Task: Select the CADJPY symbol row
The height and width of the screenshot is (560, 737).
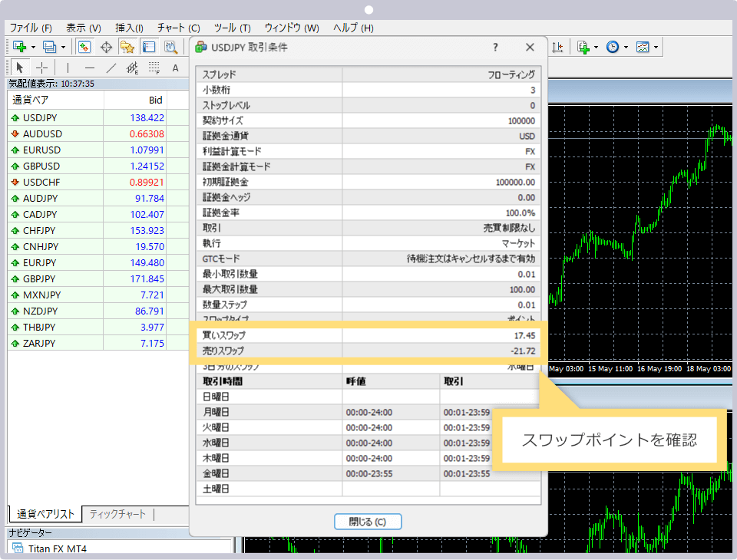Action: [x=97, y=214]
